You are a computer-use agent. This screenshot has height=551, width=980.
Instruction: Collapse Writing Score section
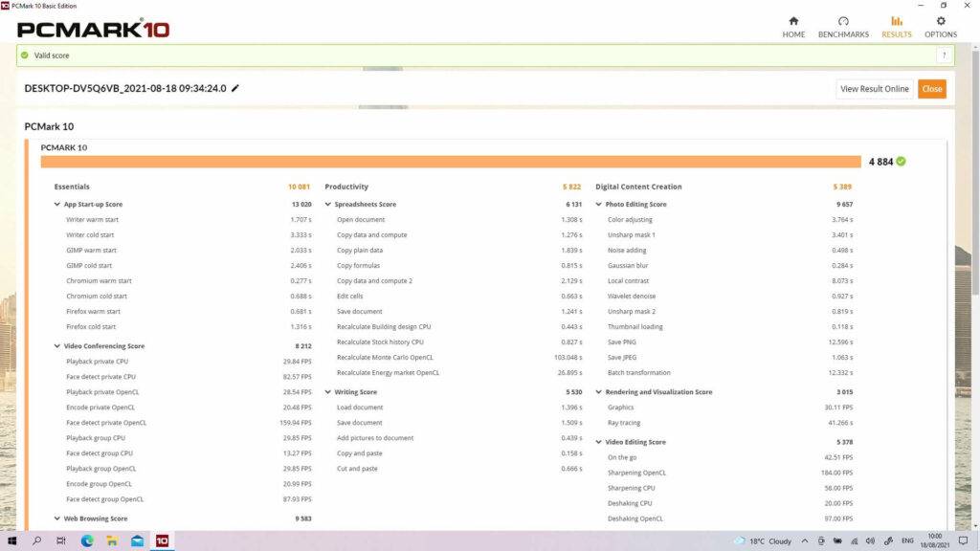pyautogui.click(x=328, y=392)
